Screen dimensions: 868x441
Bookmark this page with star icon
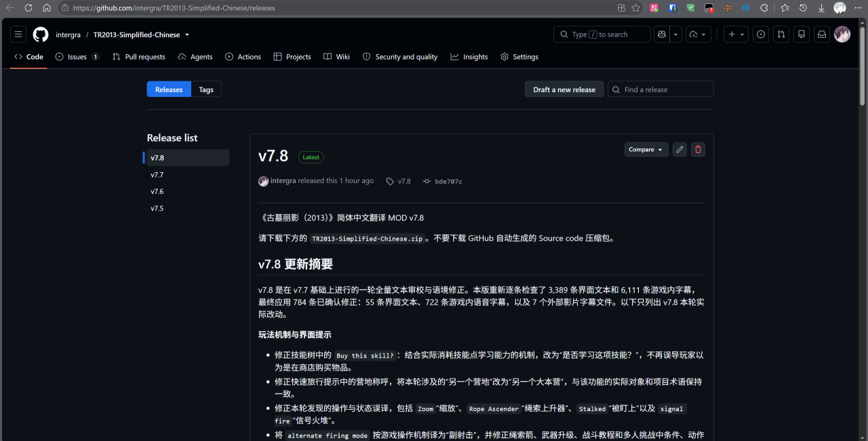[x=635, y=8]
